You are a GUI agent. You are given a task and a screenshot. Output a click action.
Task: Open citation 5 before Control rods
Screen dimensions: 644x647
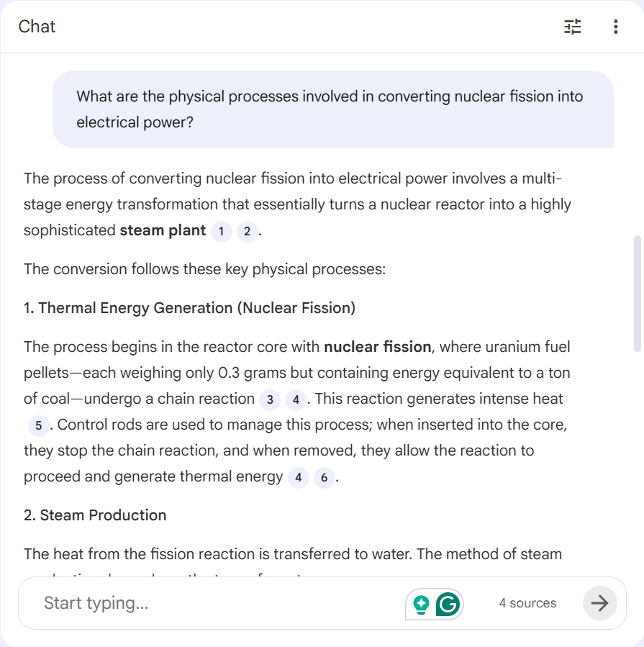(38, 425)
